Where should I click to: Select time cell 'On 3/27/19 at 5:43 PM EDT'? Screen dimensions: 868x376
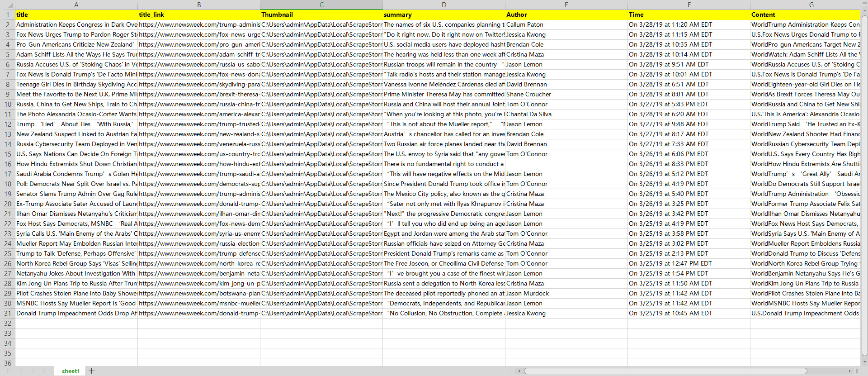click(689, 104)
